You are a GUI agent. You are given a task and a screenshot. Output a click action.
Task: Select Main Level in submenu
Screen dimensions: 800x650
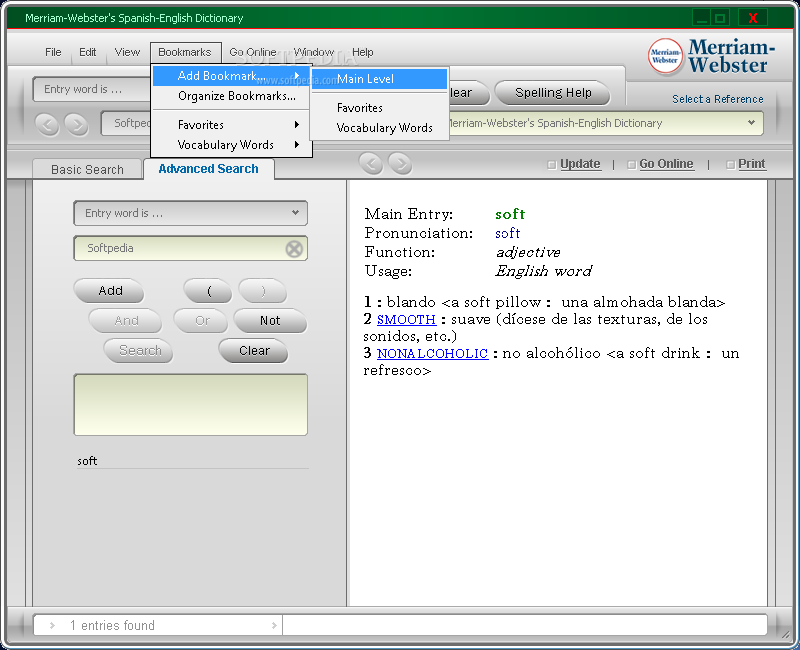379,79
